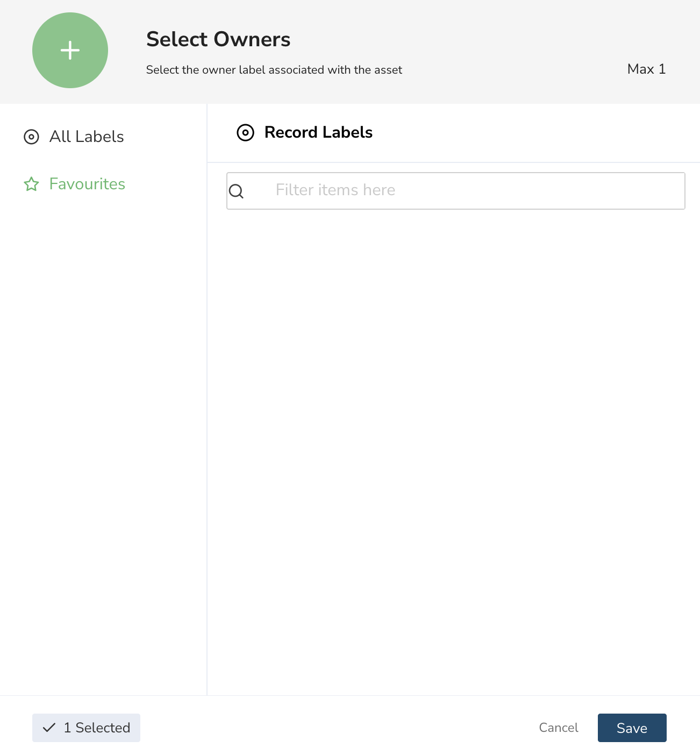Click the owner label description text

point(274,70)
